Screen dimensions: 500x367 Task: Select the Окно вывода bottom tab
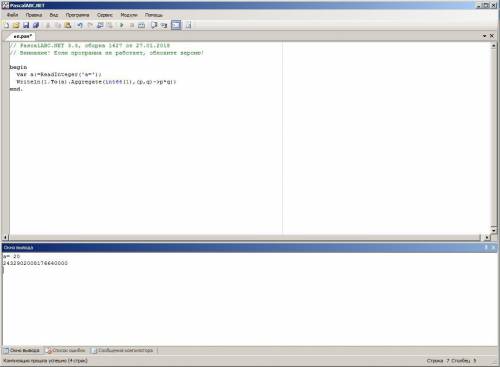(x=22, y=350)
